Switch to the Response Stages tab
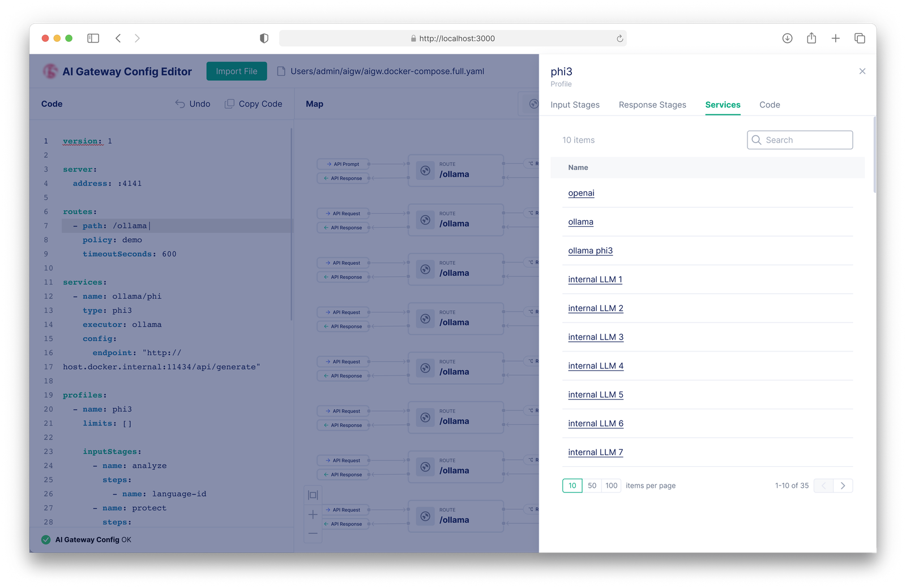Viewport: 906px width, 588px height. 652,105
